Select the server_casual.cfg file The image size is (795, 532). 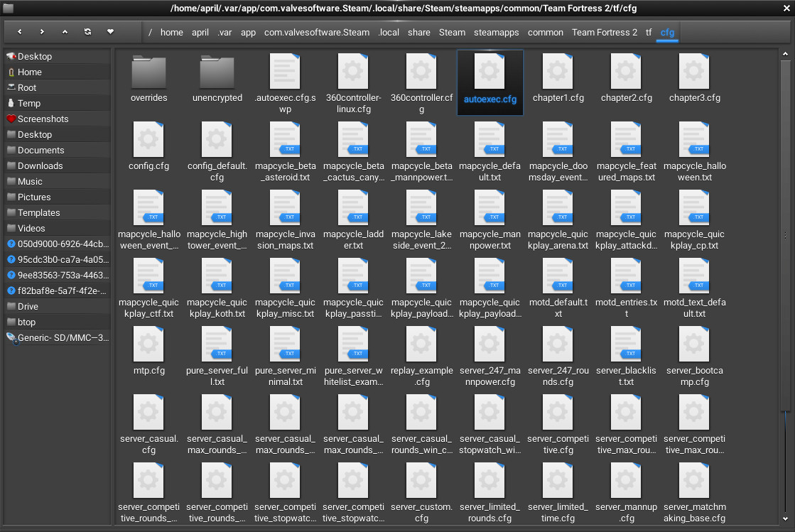coord(148,425)
